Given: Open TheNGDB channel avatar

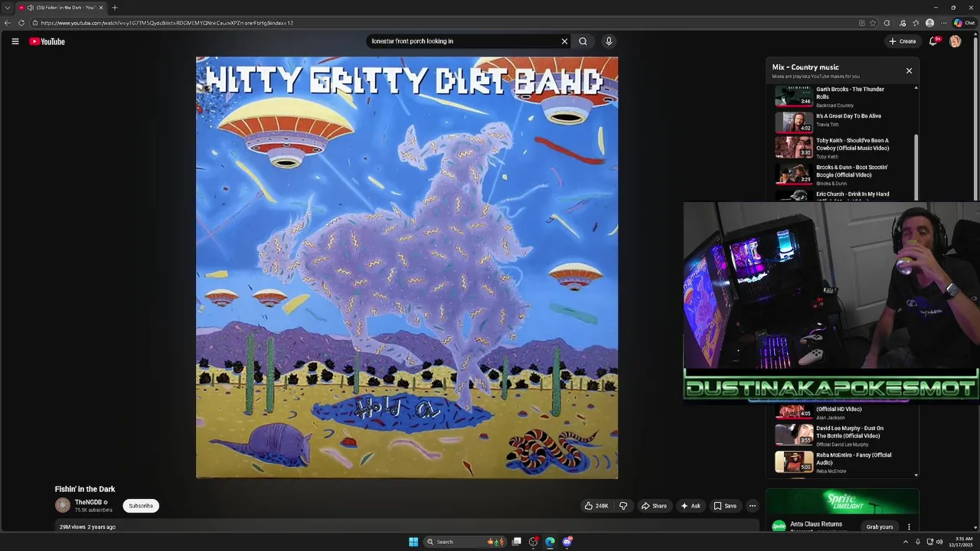Looking at the screenshot, I should pyautogui.click(x=63, y=505).
